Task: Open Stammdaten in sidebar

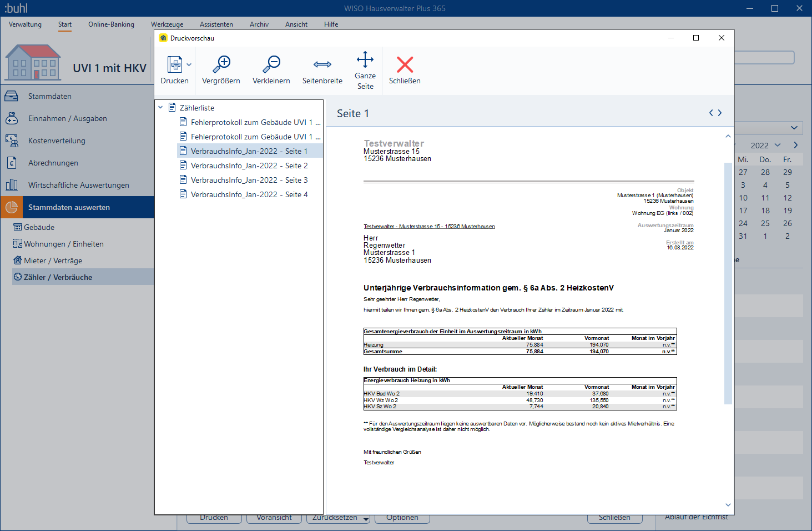Action: click(77, 96)
